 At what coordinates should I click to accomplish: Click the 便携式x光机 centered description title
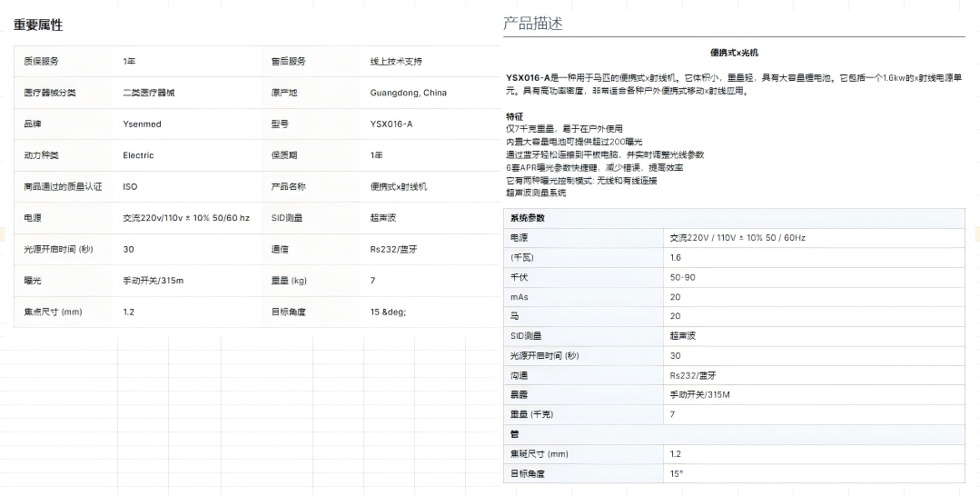click(x=734, y=53)
